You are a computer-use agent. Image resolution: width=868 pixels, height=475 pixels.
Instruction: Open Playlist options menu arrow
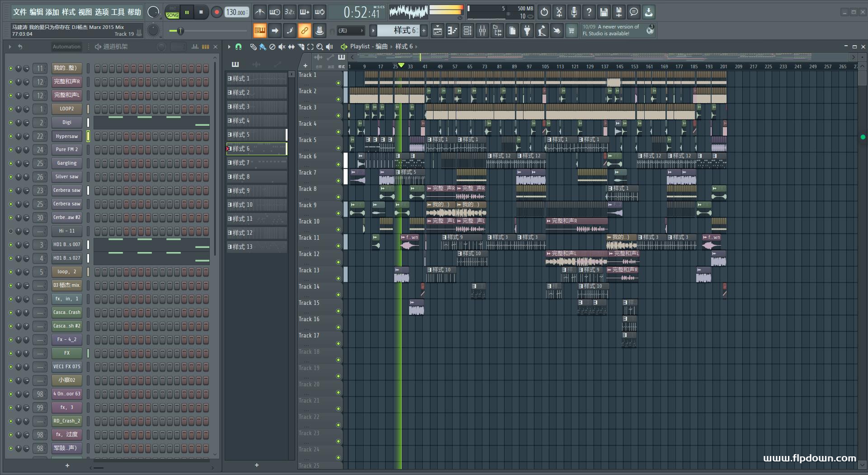(x=229, y=47)
